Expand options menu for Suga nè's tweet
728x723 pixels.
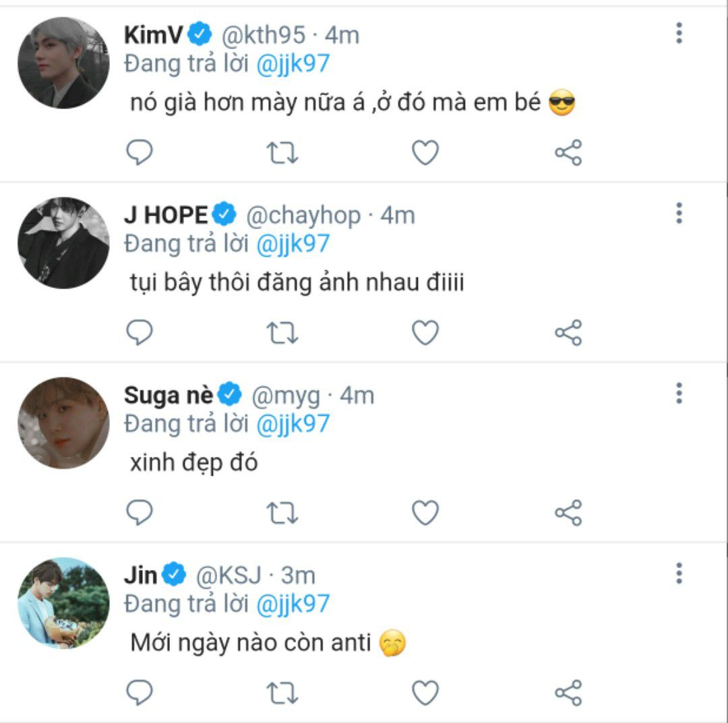[x=679, y=393]
